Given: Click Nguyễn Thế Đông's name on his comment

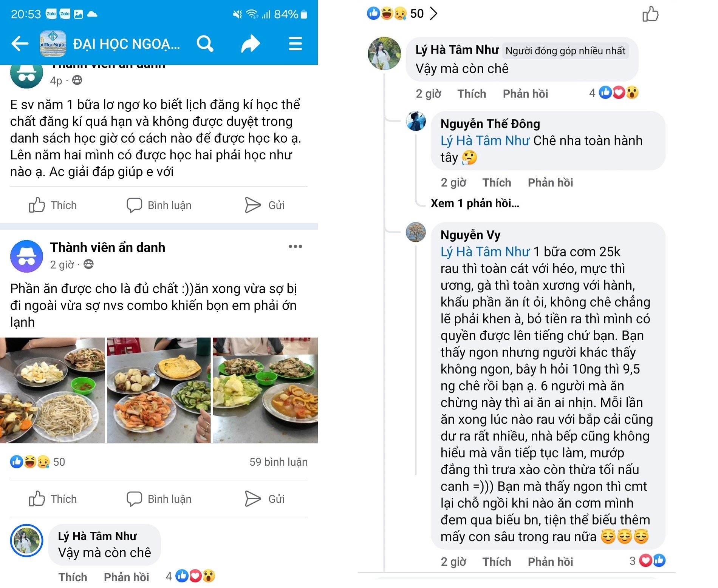Looking at the screenshot, I should [490, 124].
